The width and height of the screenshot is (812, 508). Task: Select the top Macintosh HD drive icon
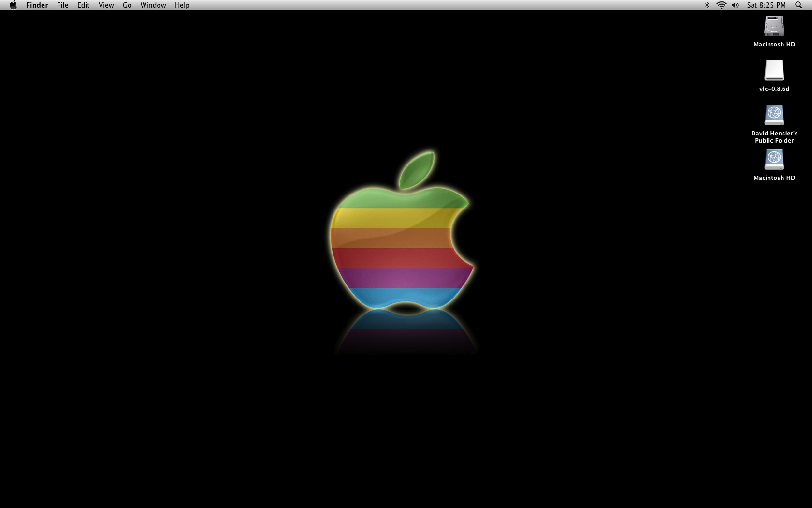click(774, 26)
